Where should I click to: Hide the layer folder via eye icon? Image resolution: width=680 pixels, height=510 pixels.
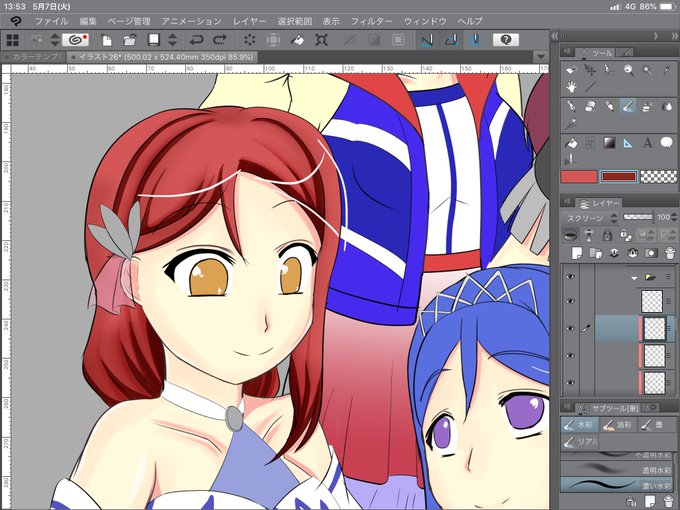[x=570, y=276]
